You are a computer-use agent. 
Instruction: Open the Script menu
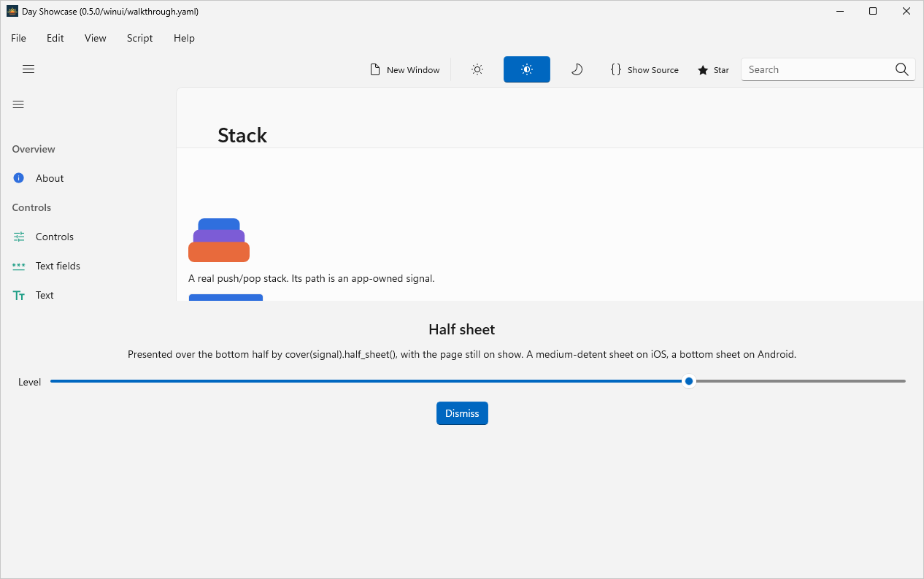point(140,38)
